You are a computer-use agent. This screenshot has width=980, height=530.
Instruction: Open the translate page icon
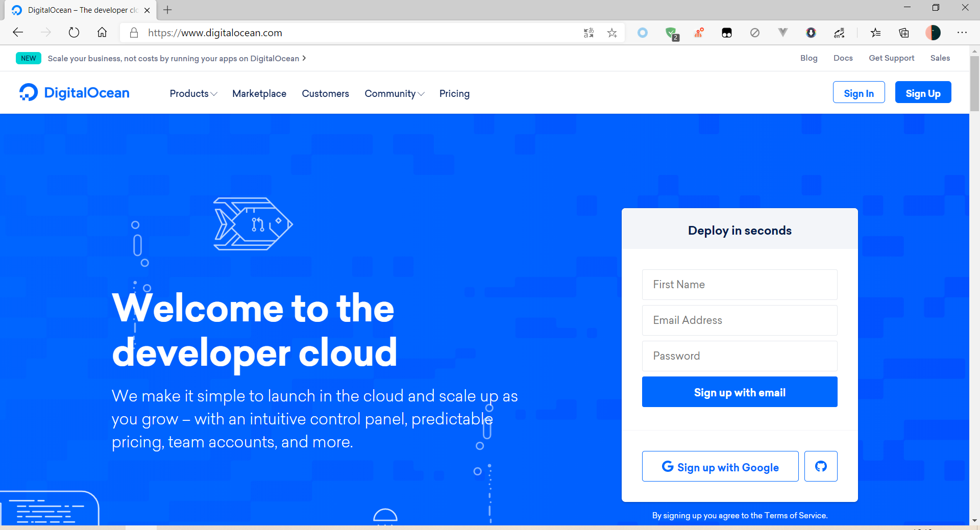pos(589,33)
